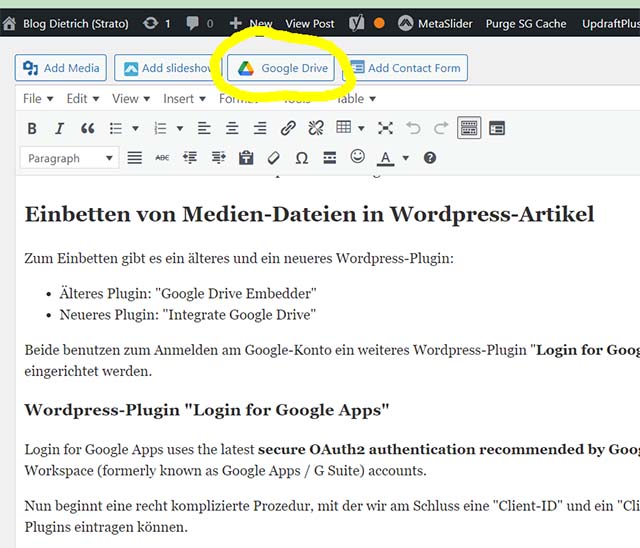Apply italic formatting

(59, 128)
